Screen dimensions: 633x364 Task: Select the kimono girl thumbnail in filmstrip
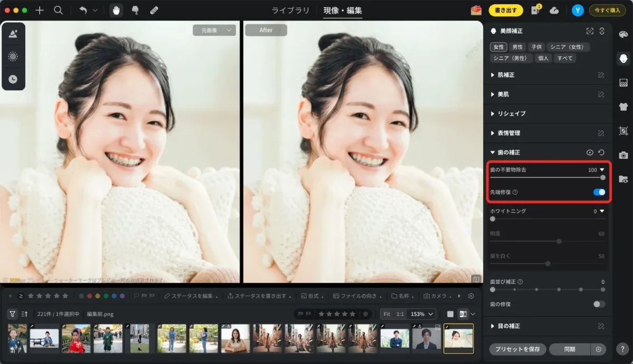(76, 338)
